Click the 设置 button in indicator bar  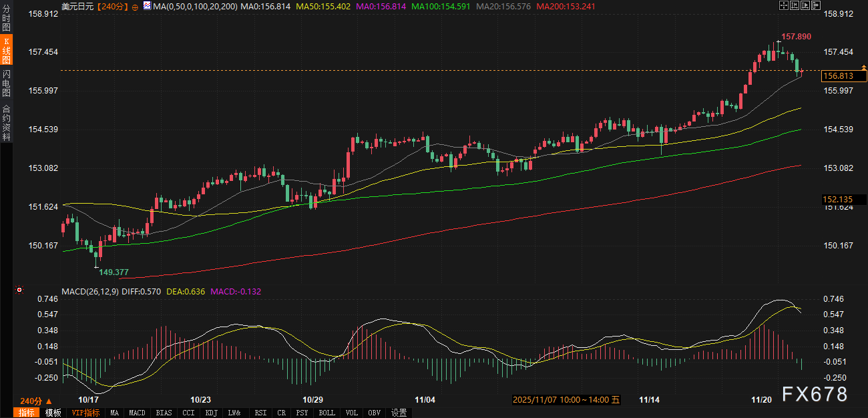399,413
